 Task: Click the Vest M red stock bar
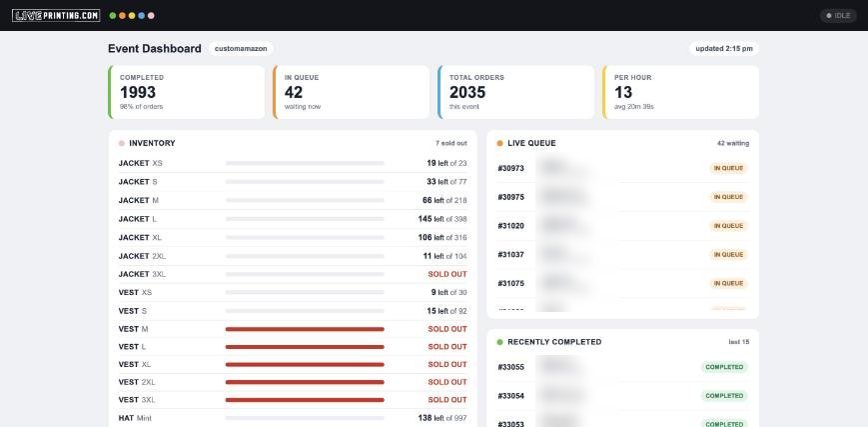coord(305,329)
